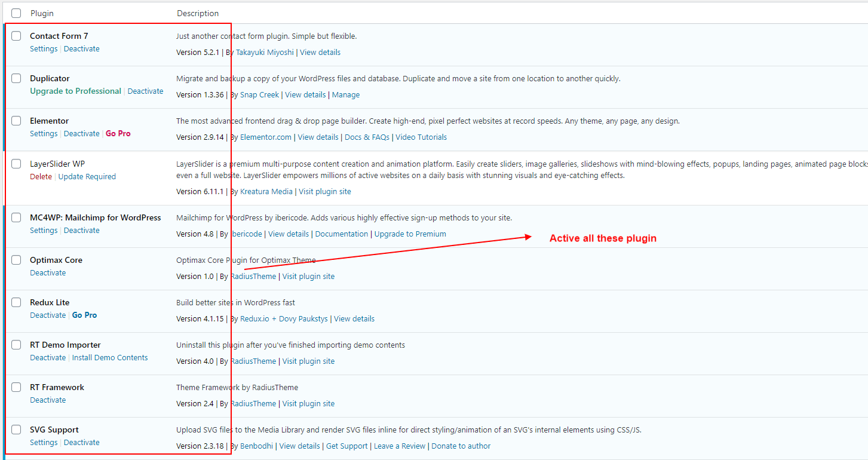Open Kreatura Media author link

tap(266, 192)
